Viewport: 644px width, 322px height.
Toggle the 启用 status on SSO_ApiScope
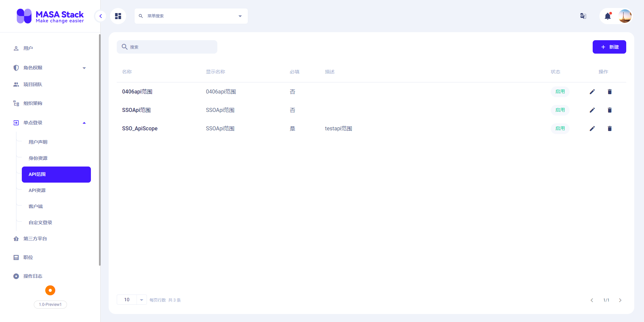coord(560,128)
